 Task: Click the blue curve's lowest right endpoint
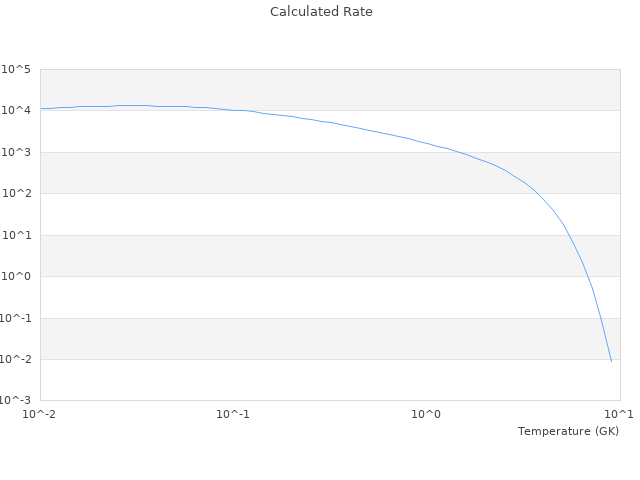(611, 361)
